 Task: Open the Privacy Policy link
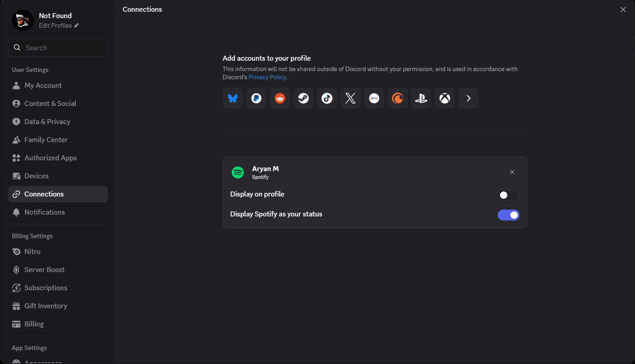point(267,77)
